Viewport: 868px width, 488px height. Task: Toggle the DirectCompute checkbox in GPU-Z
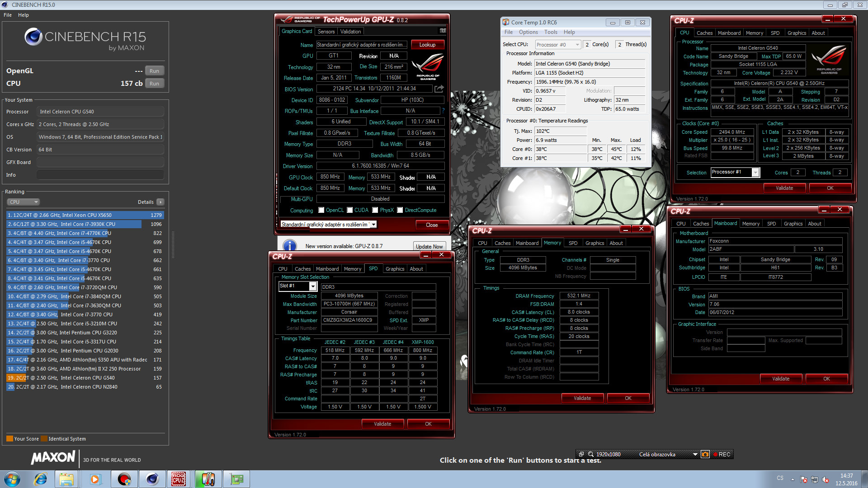click(400, 210)
